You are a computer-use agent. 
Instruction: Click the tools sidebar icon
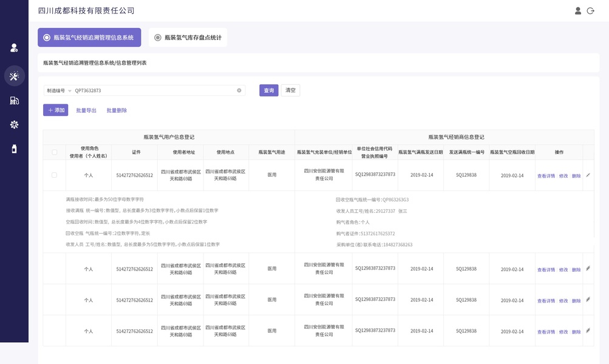point(14,76)
